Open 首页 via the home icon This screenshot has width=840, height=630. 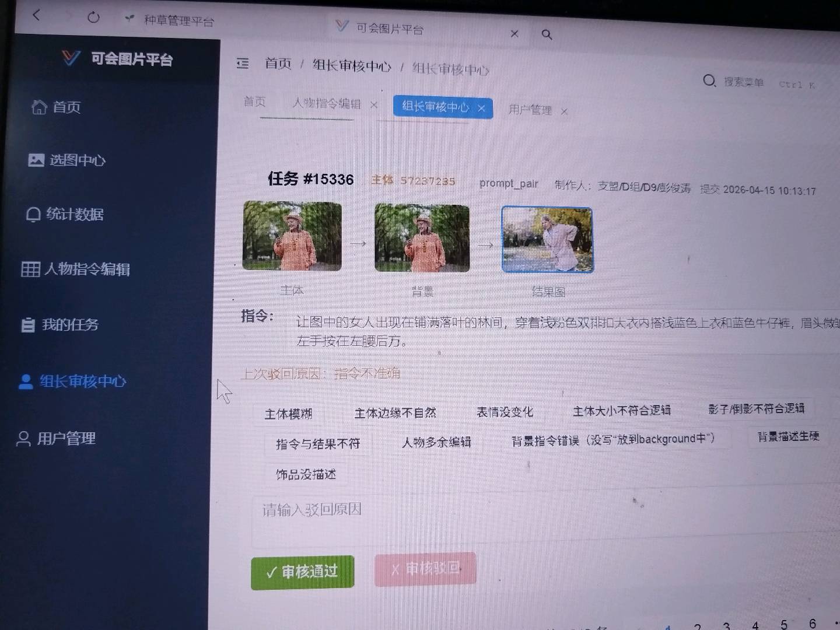[40, 107]
